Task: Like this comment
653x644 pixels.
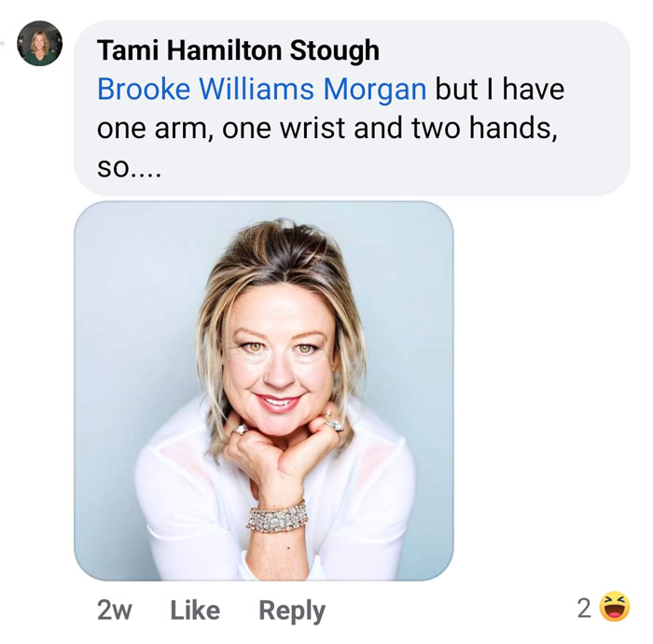Action: coord(195,610)
